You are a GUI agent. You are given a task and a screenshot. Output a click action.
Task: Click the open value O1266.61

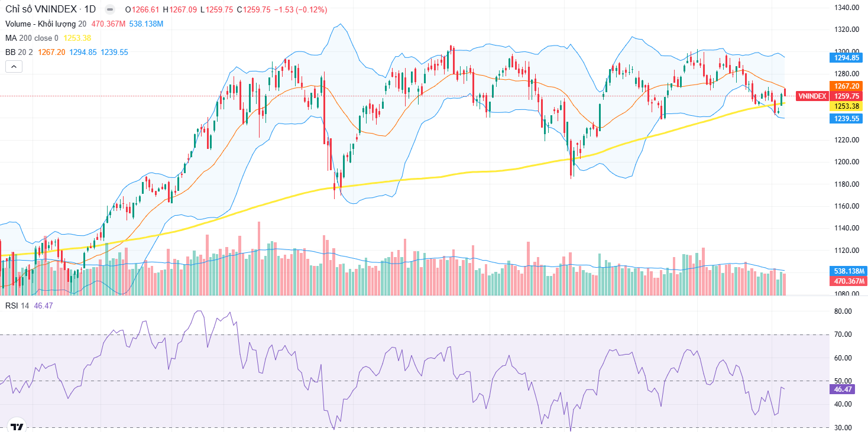pyautogui.click(x=142, y=9)
